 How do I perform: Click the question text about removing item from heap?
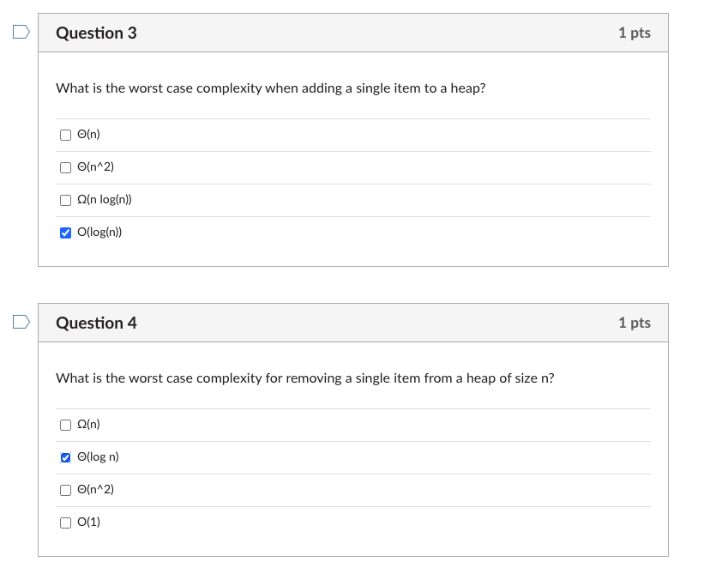pyautogui.click(x=304, y=378)
